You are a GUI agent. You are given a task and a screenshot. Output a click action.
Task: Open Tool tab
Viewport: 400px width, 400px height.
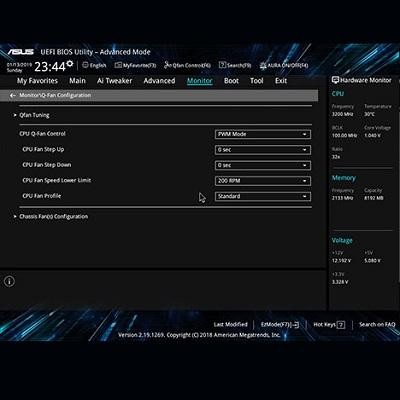[x=257, y=81]
